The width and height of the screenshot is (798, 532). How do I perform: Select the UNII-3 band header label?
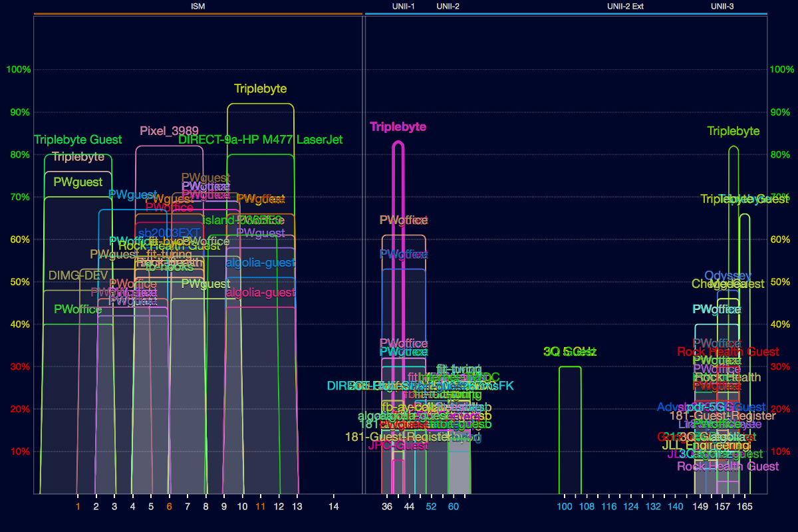point(722,6)
